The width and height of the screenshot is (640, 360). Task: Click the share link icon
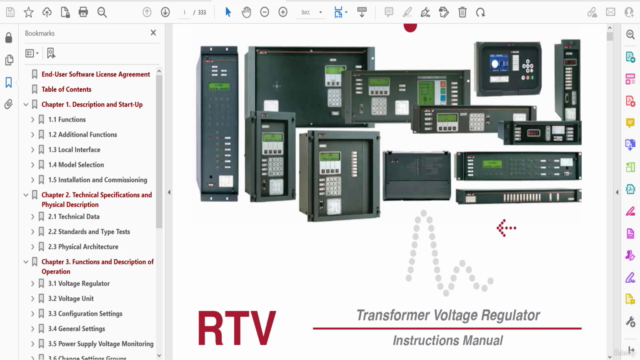pyautogui.click(x=592, y=12)
